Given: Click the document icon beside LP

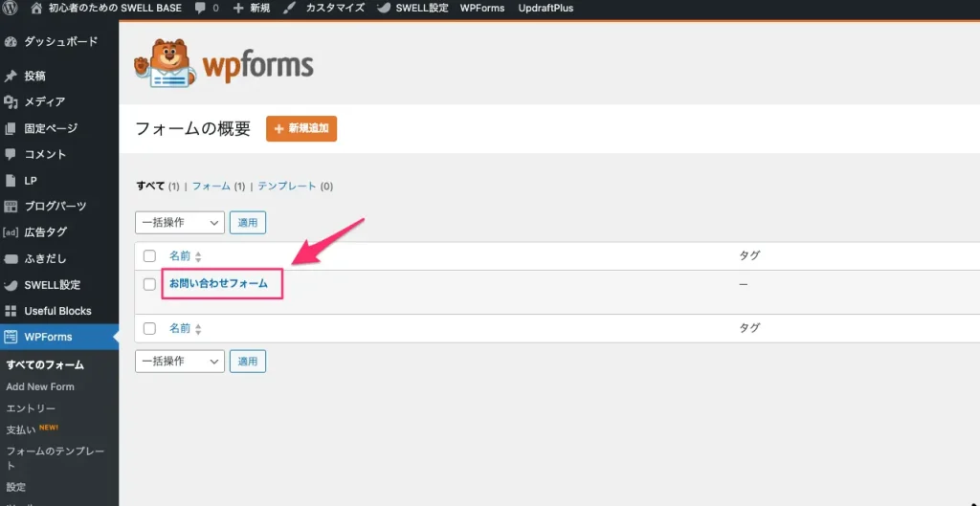Looking at the screenshot, I should 10,181.
